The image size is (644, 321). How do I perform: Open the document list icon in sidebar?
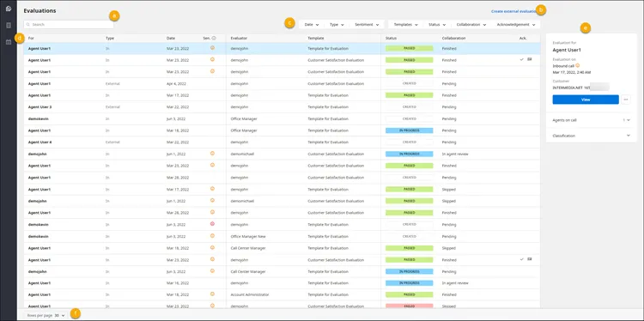(9, 26)
